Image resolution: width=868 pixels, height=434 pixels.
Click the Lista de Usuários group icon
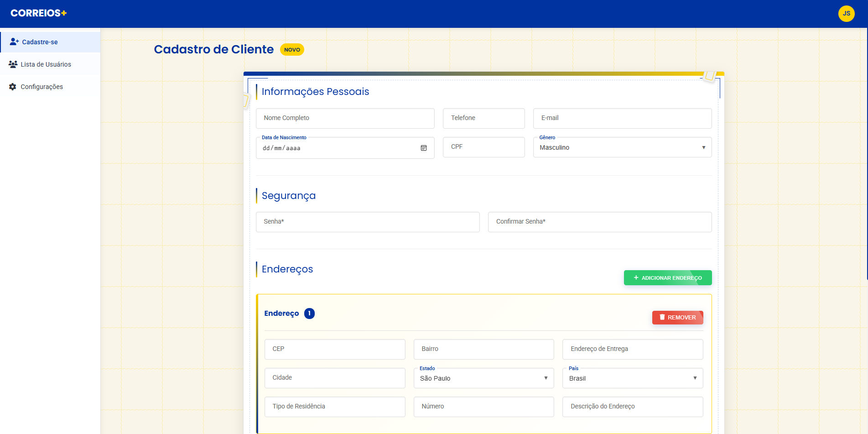[13, 64]
